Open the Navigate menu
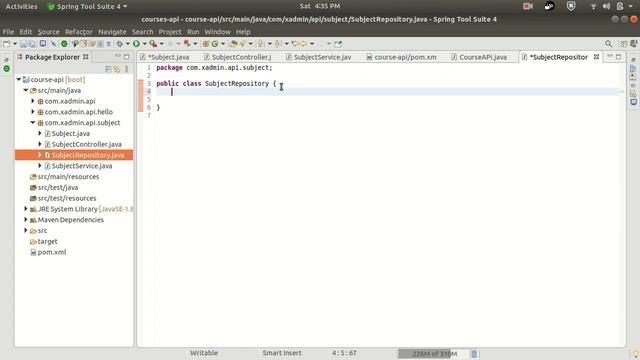This screenshot has width=640, height=360. click(x=112, y=32)
